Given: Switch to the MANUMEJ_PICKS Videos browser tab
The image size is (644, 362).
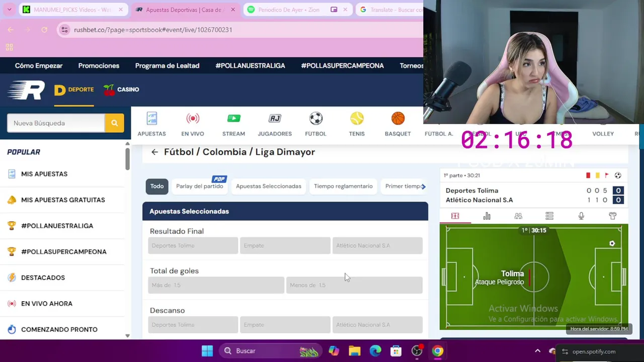Looking at the screenshot, I should point(72,10).
